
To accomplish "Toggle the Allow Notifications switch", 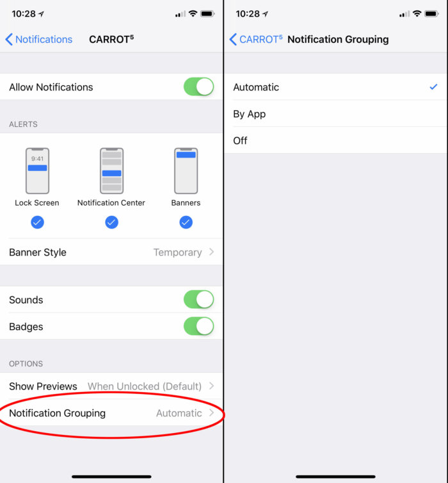I will coord(199,86).
